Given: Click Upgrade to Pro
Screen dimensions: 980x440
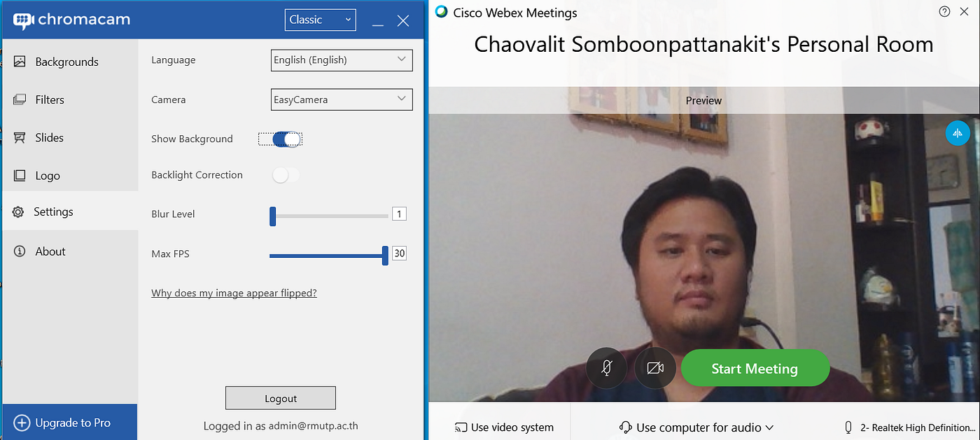Looking at the screenshot, I should point(69,422).
